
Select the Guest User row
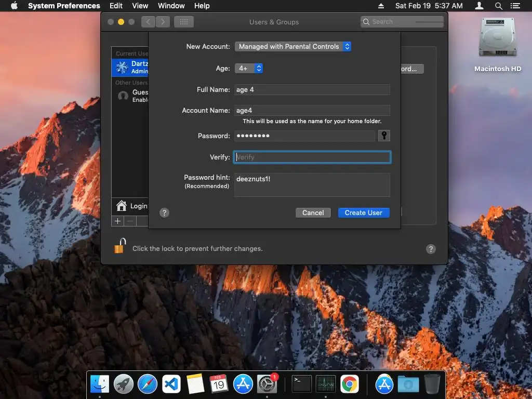click(x=130, y=96)
